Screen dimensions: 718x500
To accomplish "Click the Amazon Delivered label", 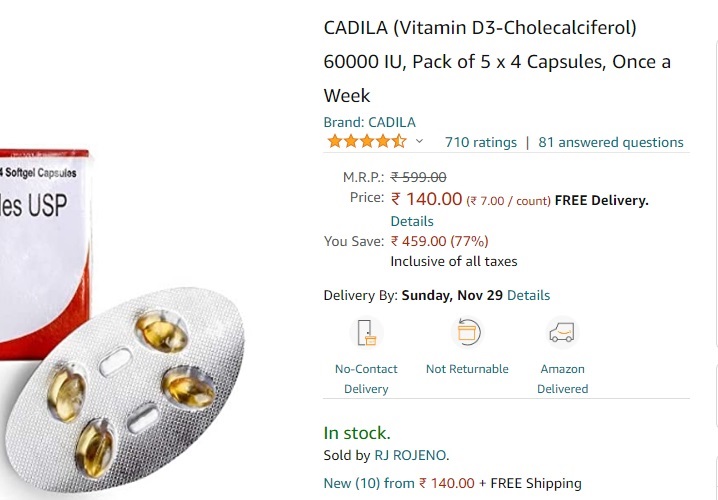I will (562, 379).
